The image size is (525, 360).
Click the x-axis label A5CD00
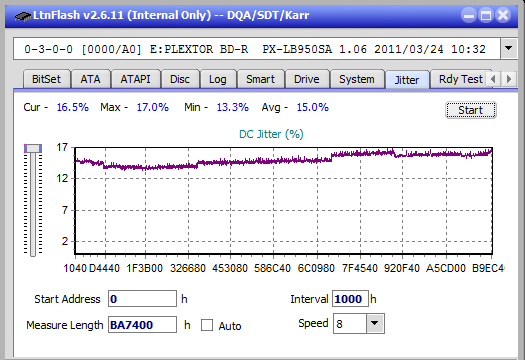446,268
